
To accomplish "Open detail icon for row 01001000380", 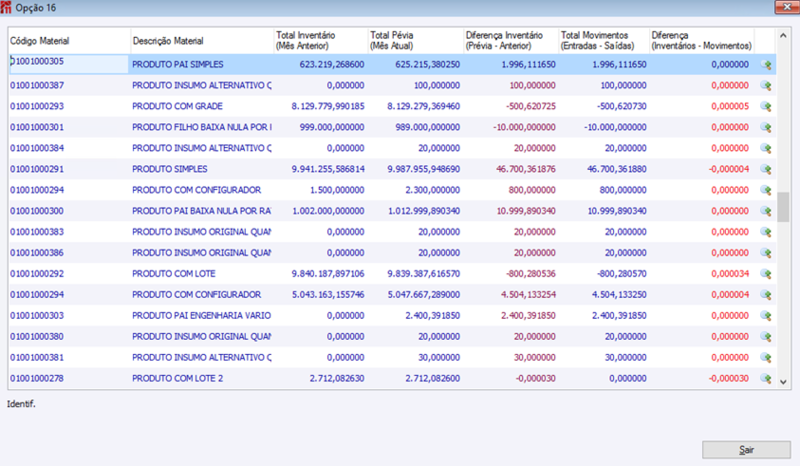I will click(x=765, y=337).
